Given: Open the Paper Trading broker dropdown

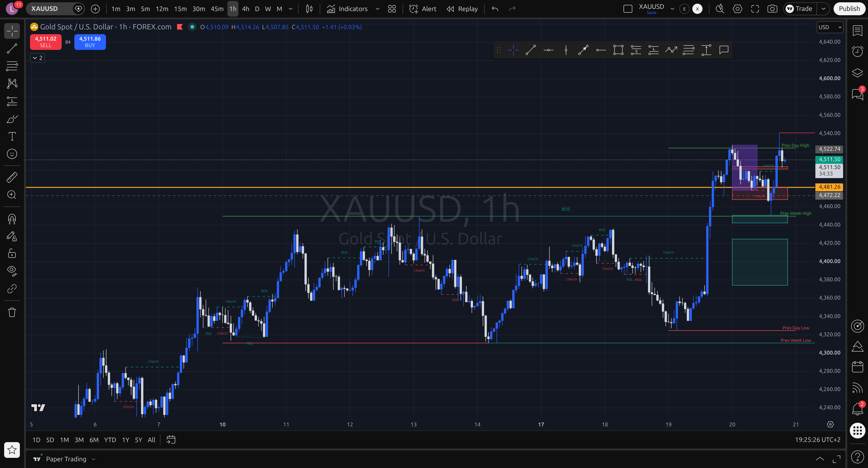Looking at the screenshot, I should point(65,459).
